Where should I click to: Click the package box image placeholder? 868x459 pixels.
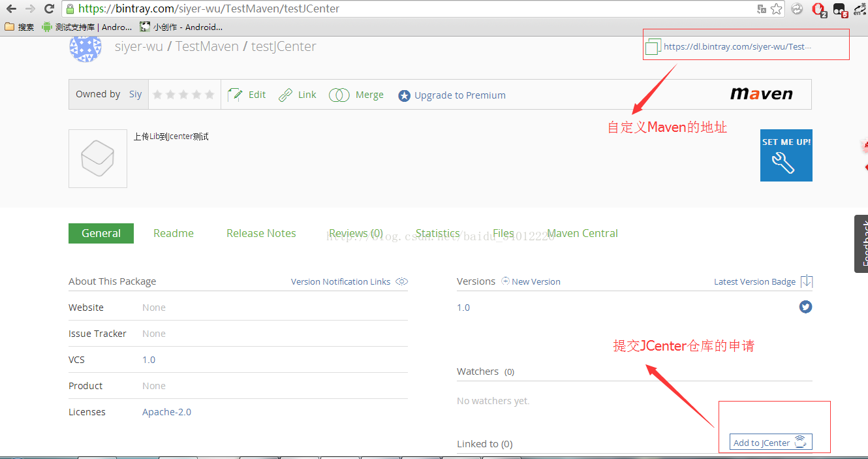coord(98,159)
